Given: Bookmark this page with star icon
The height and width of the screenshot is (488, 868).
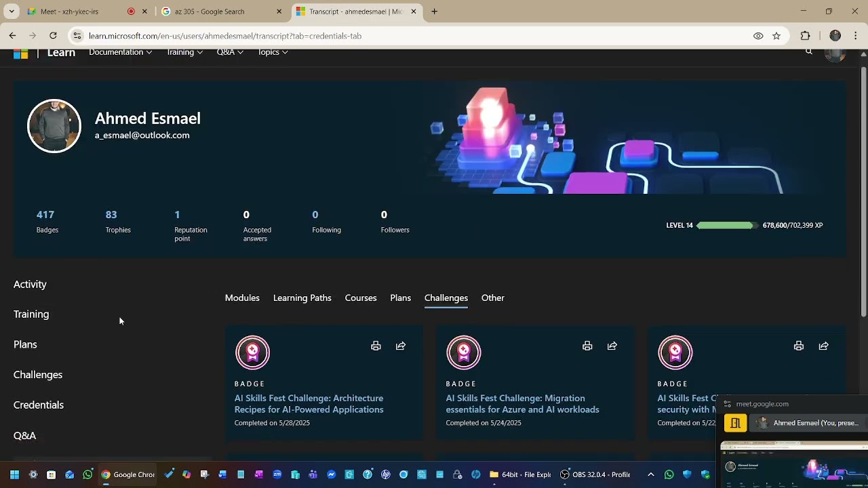Looking at the screenshot, I should point(776,36).
